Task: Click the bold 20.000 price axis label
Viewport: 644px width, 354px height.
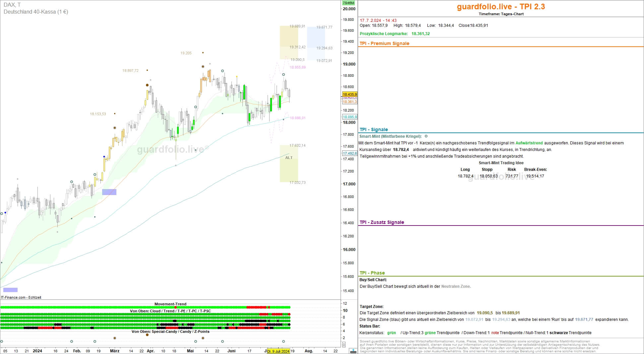Action: coord(349,9)
